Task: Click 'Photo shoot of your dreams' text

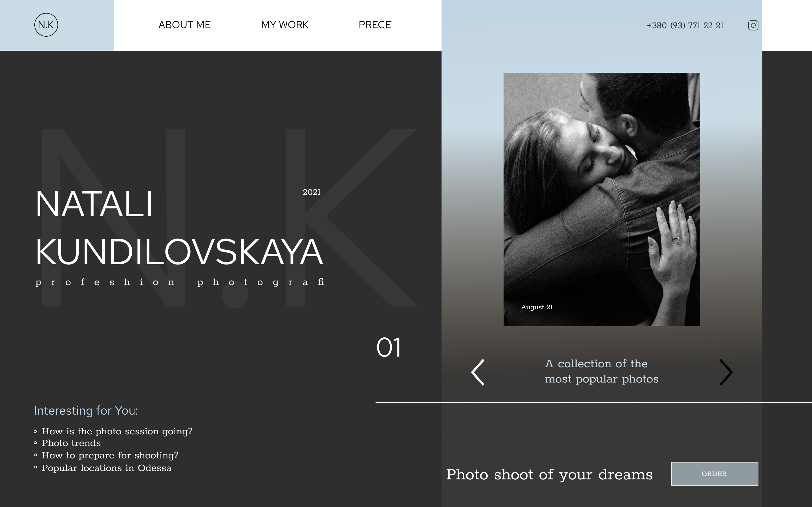Action: coord(549,475)
